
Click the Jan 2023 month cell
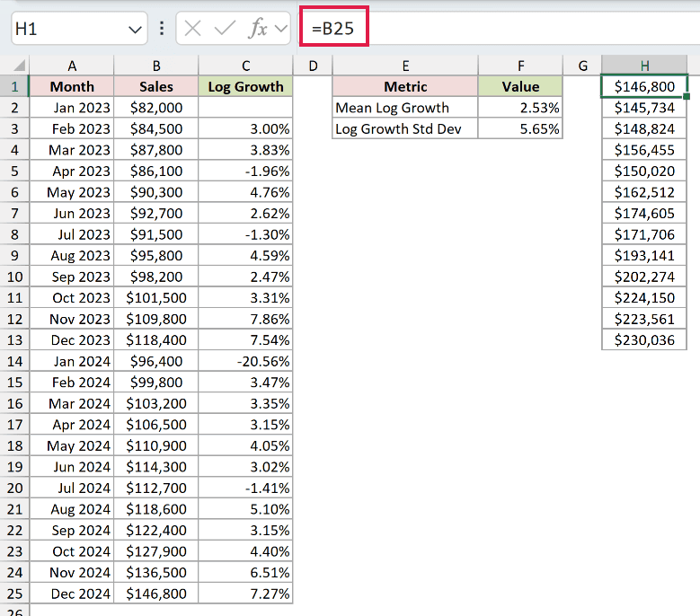[x=72, y=108]
